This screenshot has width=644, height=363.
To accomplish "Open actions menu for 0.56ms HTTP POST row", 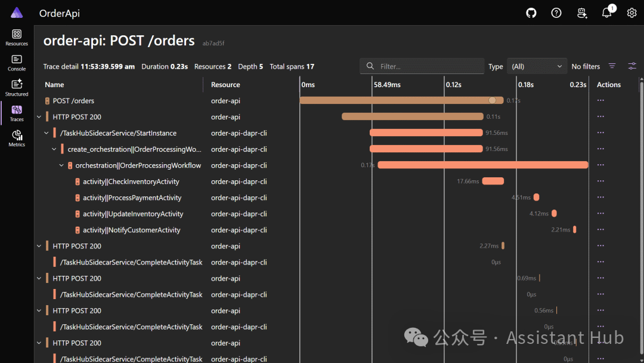I will coord(600,311).
